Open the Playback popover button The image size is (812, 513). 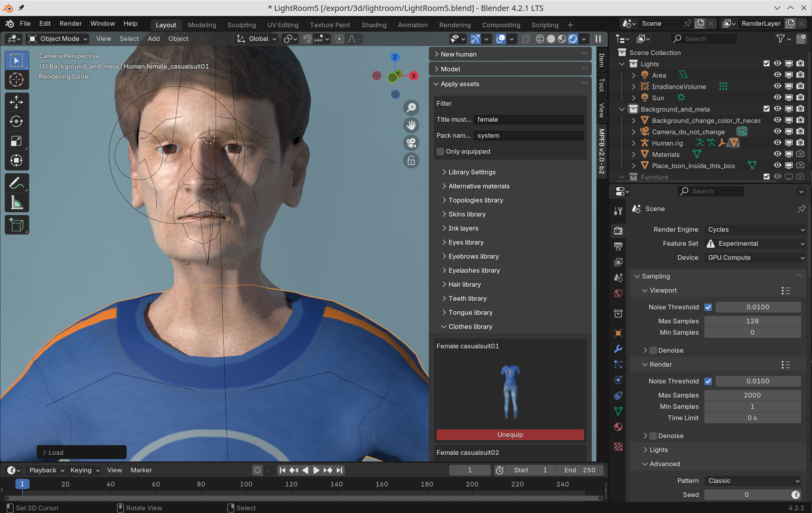(46, 470)
